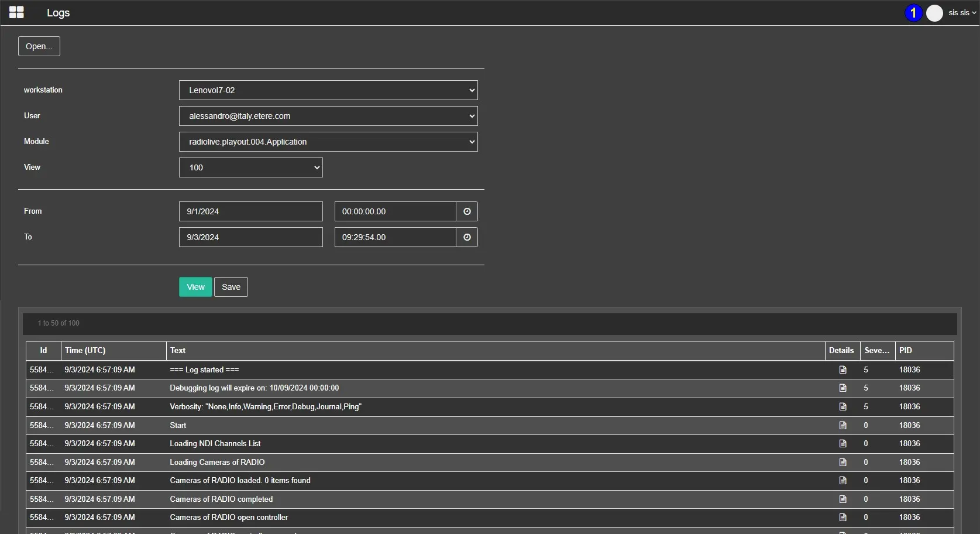
Task: Open the app grid menu icon
Action: point(16,12)
